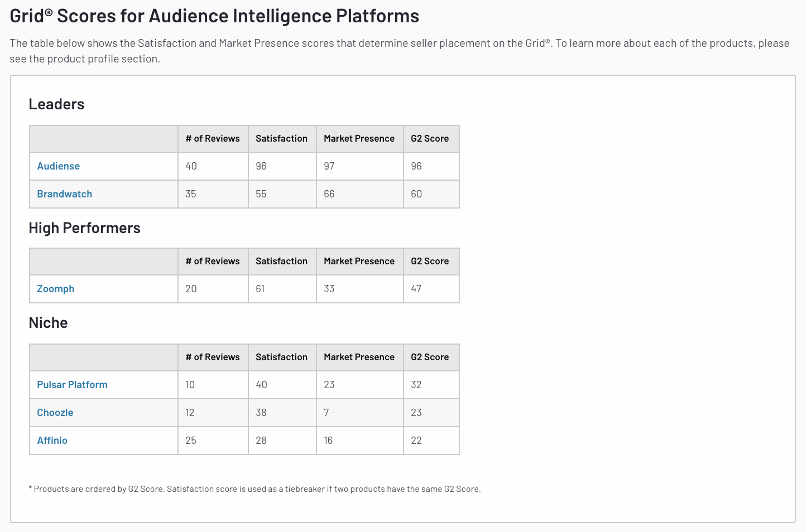Click Brandwatch's review count 35
The image size is (807, 532).
pyautogui.click(x=191, y=194)
